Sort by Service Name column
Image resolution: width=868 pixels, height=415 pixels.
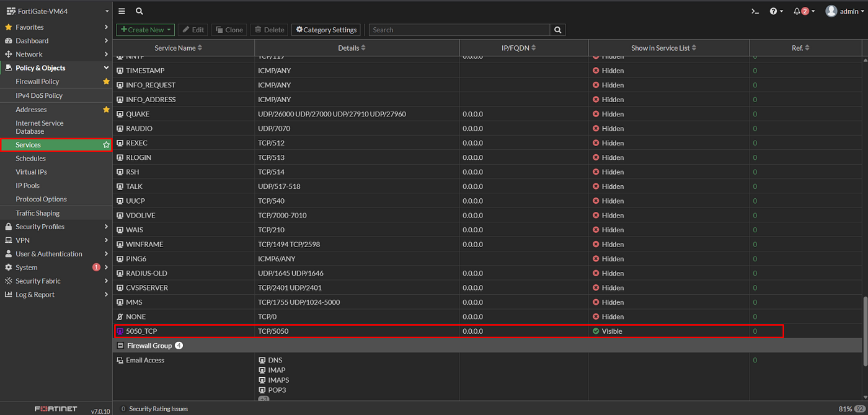(178, 48)
